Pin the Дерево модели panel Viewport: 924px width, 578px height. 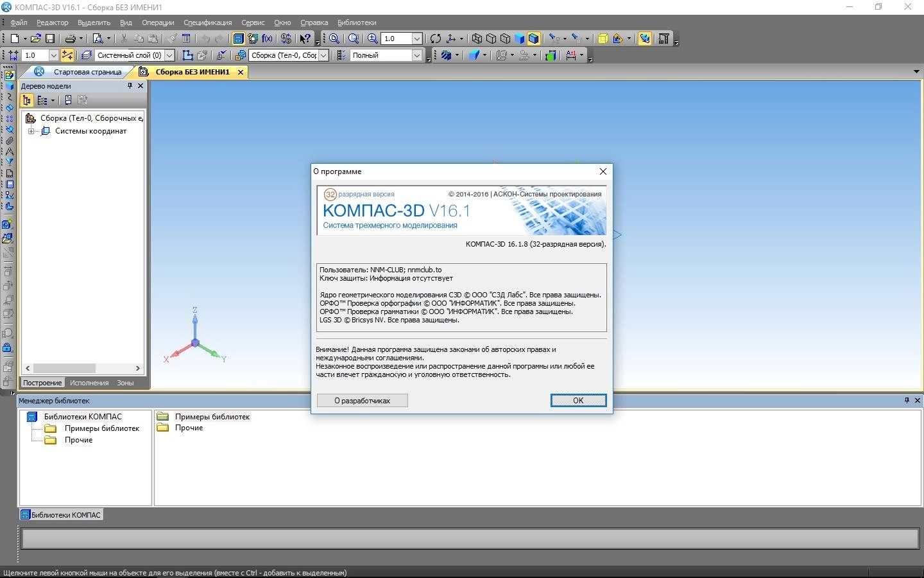pyautogui.click(x=130, y=85)
